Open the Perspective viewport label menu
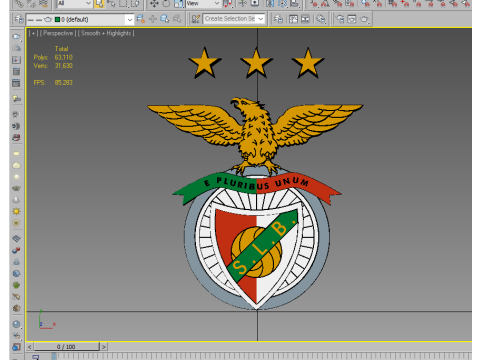The height and width of the screenshot is (360, 480). (x=58, y=33)
